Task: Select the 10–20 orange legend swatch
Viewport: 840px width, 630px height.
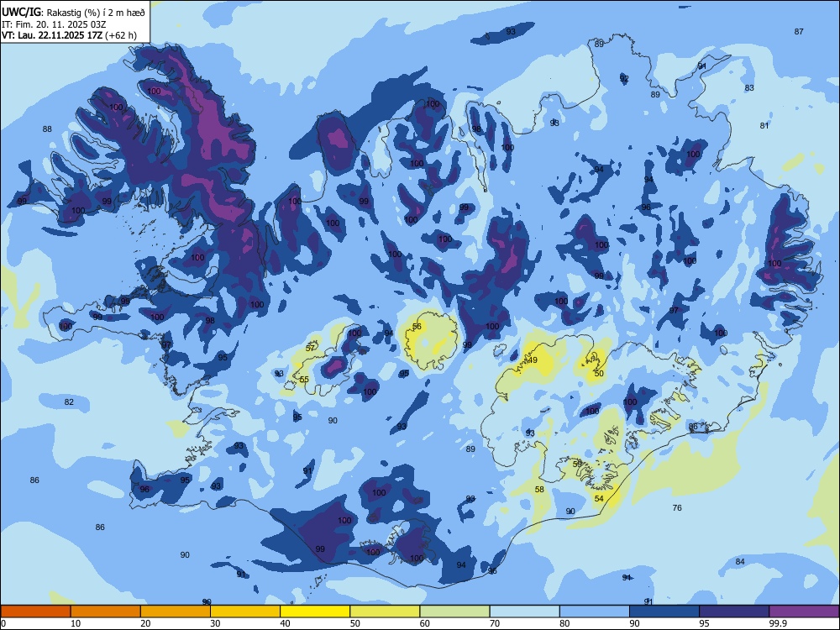Action: click(x=106, y=612)
